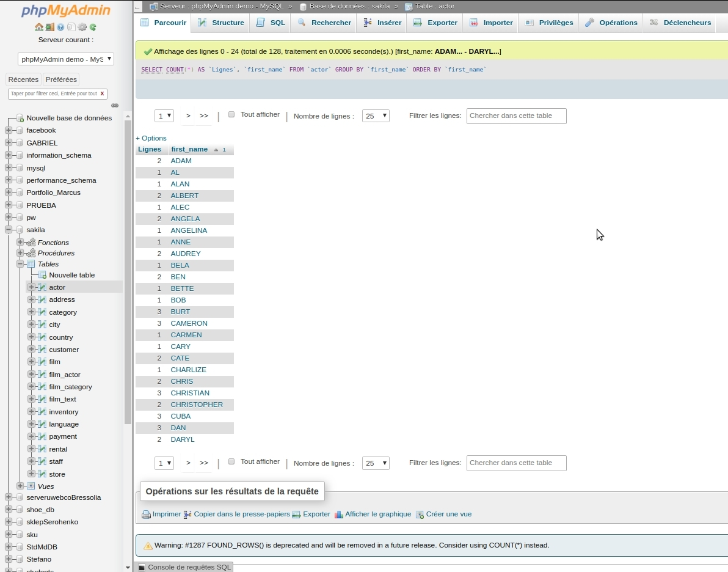Click the Chercher dans cette table field
Image resolution: width=728 pixels, height=572 pixels.
(x=516, y=116)
